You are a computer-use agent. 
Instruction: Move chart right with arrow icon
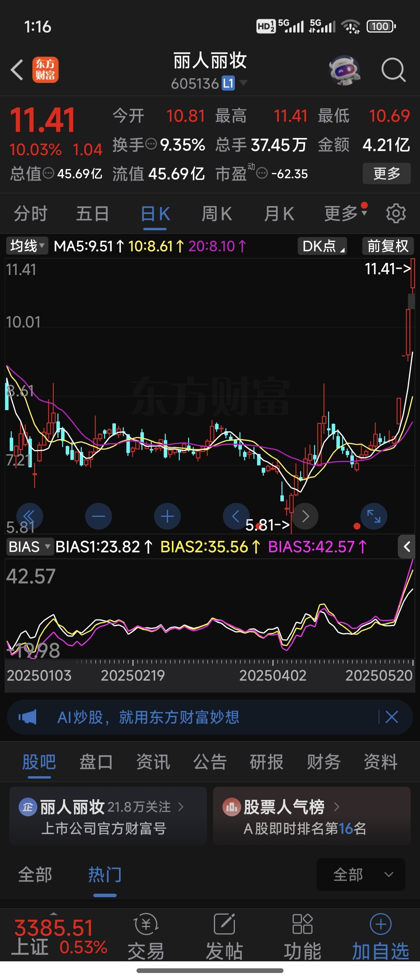pos(305,516)
